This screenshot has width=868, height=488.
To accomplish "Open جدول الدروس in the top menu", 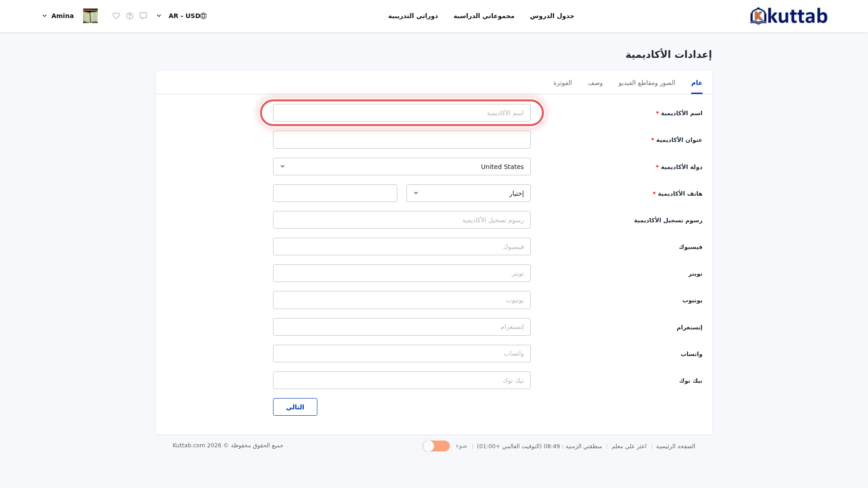I will (552, 16).
